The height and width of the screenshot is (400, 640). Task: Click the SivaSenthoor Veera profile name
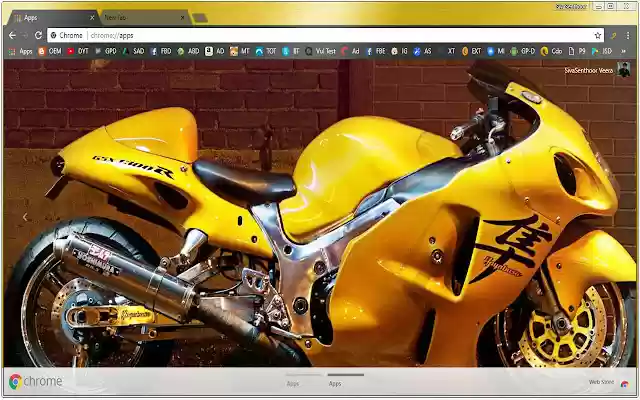[589, 70]
